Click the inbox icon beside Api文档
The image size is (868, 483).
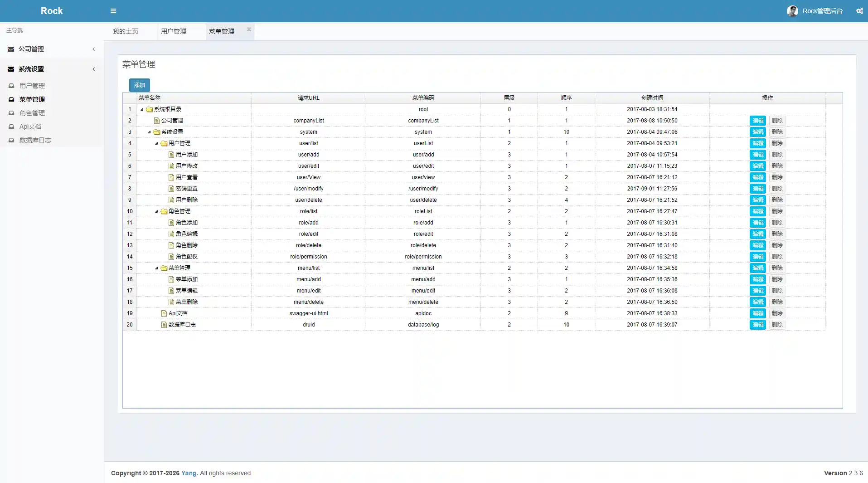pos(11,127)
